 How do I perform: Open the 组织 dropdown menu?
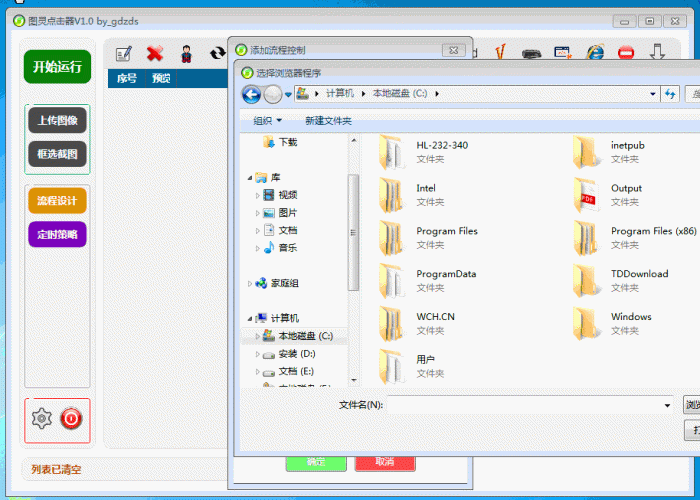tap(267, 121)
